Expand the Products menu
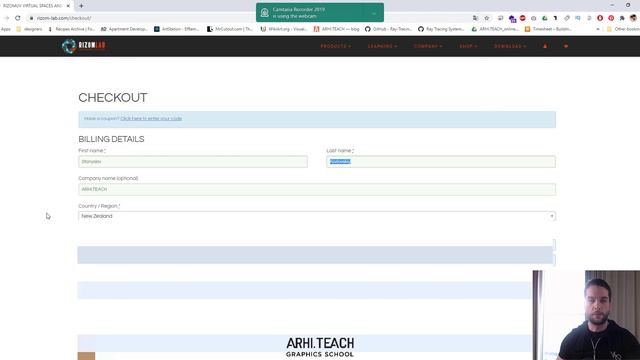The image size is (640, 360). pyautogui.click(x=336, y=46)
